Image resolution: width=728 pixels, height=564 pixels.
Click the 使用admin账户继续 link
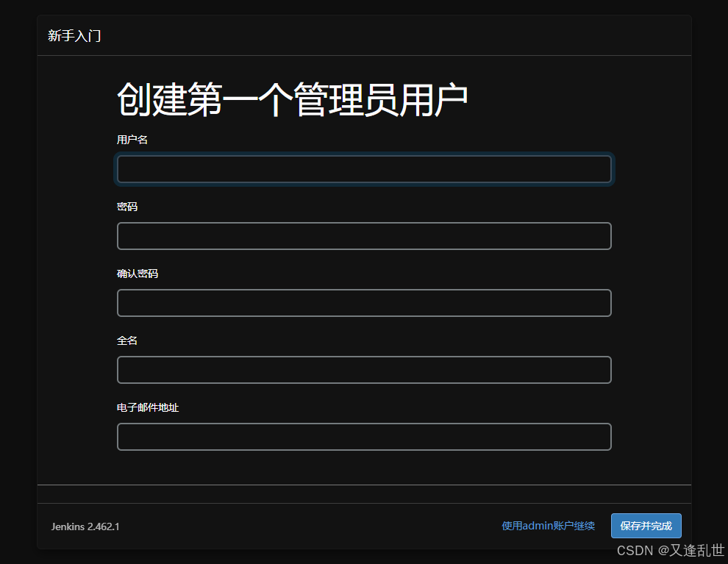tap(548, 526)
